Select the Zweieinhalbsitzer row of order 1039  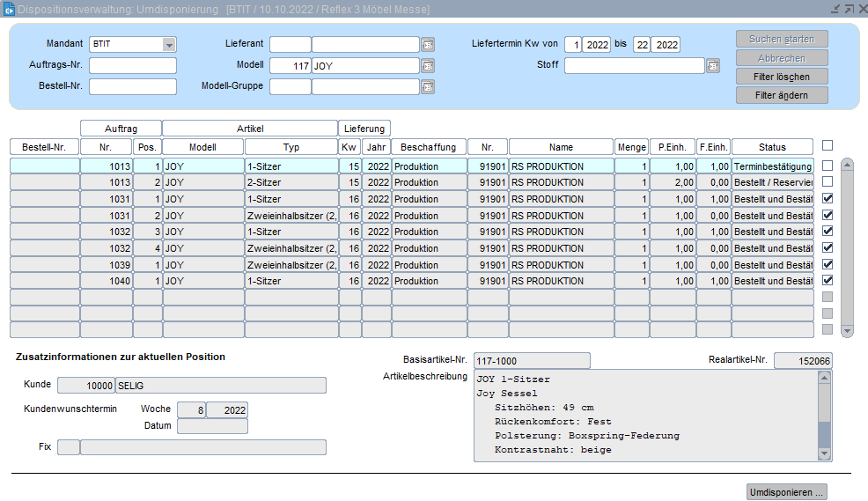coord(291,265)
